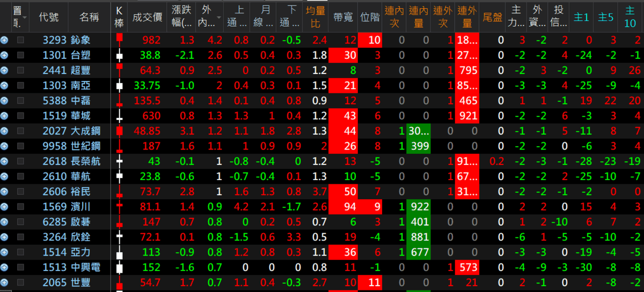
Task: Click the 94 red 帶寬 cell for 濱川
Action: 343,206
